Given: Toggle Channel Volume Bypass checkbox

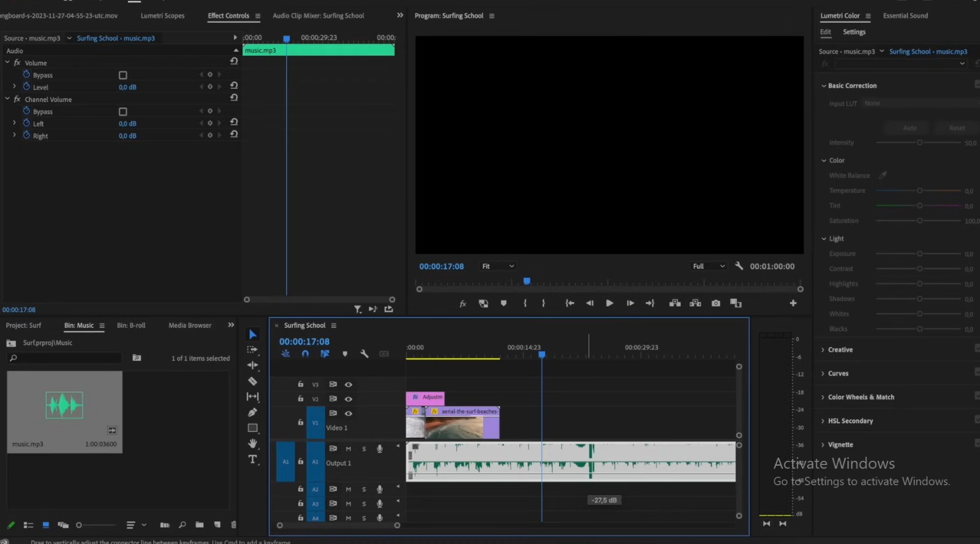Looking at the screenshot, I should pos(123,111).
